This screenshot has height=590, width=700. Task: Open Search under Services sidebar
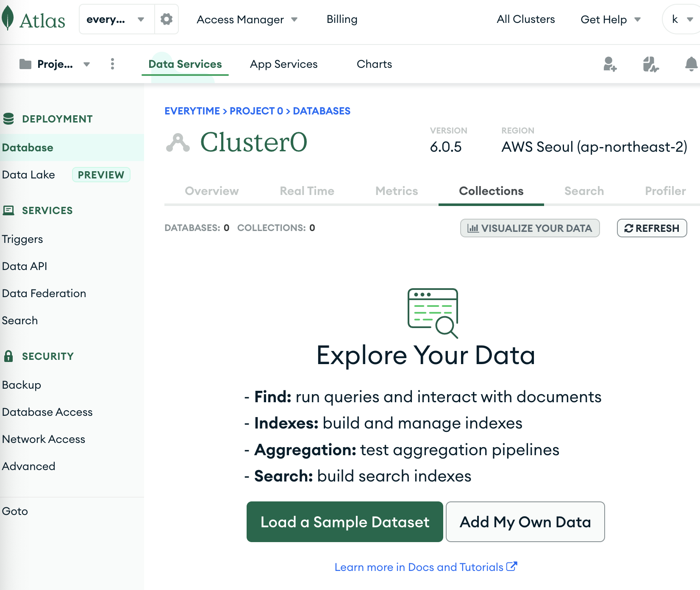(x=20, y=320)
